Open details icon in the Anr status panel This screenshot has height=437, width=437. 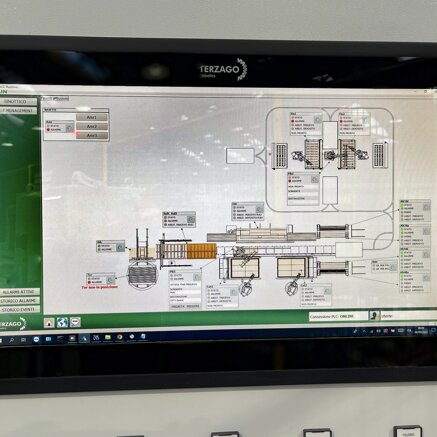[x=69, y=127]
